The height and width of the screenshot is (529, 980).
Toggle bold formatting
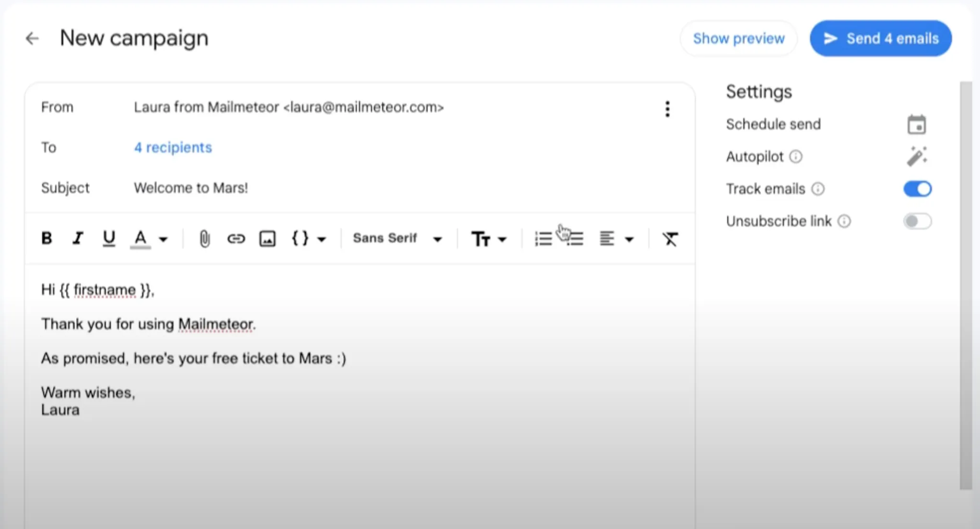[x=46, y=238]
